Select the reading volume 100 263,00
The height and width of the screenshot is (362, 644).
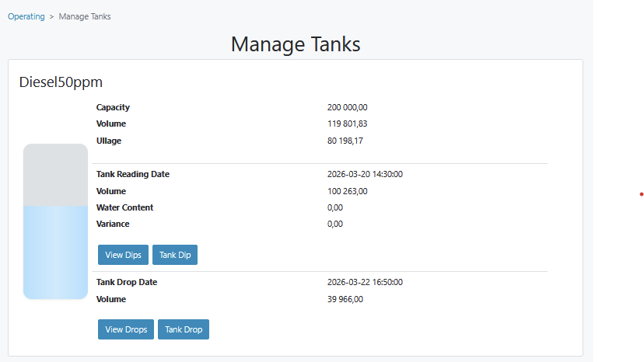tap(348, 191)
